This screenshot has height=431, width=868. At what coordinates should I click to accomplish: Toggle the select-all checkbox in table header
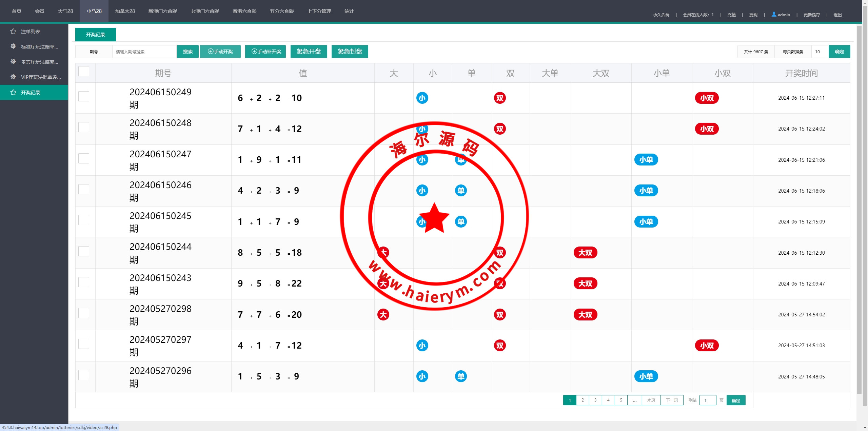84,72
